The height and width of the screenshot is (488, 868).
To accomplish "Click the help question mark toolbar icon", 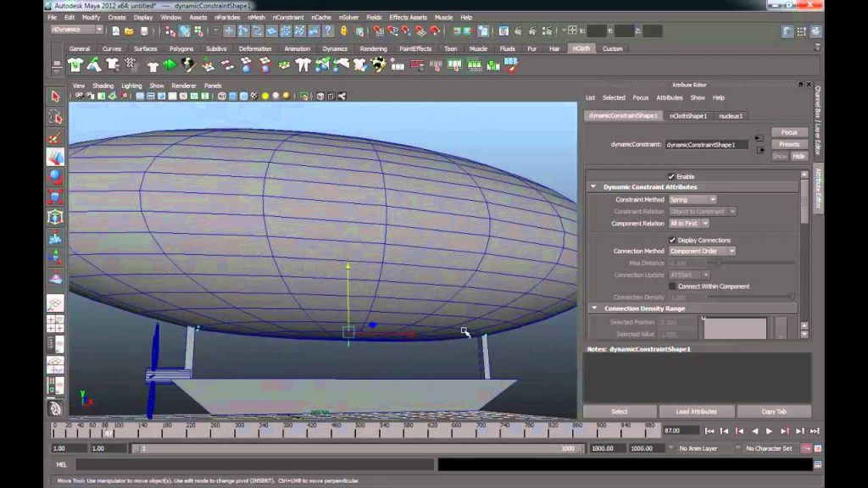I will [328, 31].
